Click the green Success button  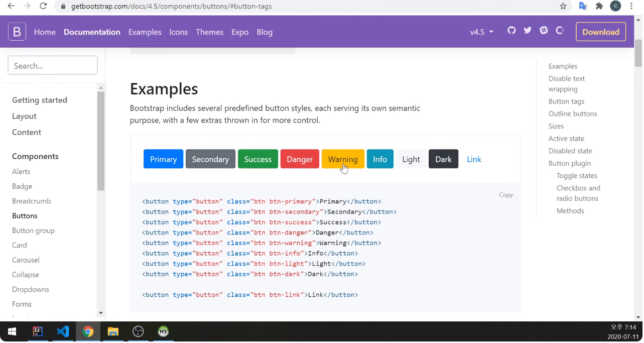257,159
